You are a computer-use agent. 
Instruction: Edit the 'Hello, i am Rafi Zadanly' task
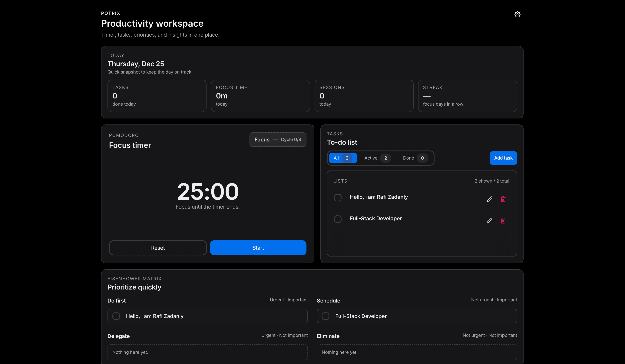click(489, 199)
